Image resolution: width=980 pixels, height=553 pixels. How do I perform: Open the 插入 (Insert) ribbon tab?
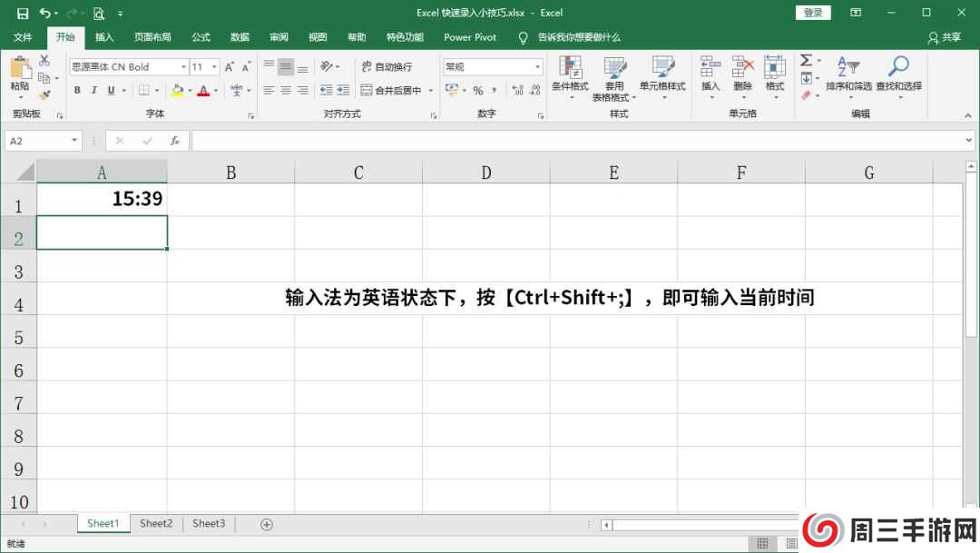pos(104,37)
